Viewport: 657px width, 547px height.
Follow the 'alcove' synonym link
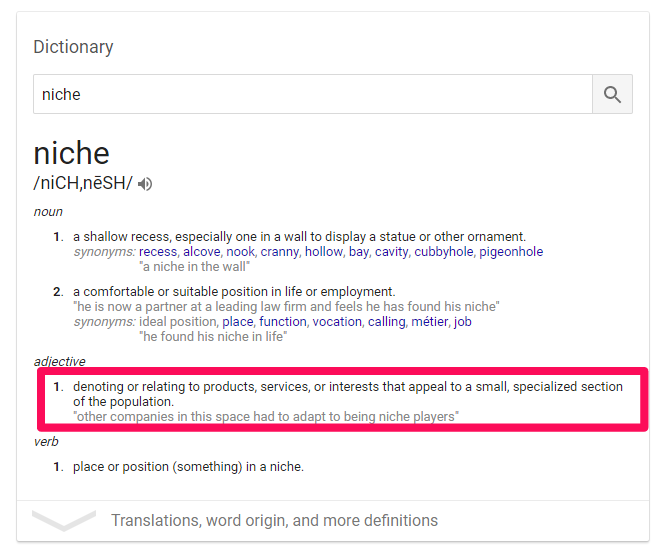(x=202, y=251)
